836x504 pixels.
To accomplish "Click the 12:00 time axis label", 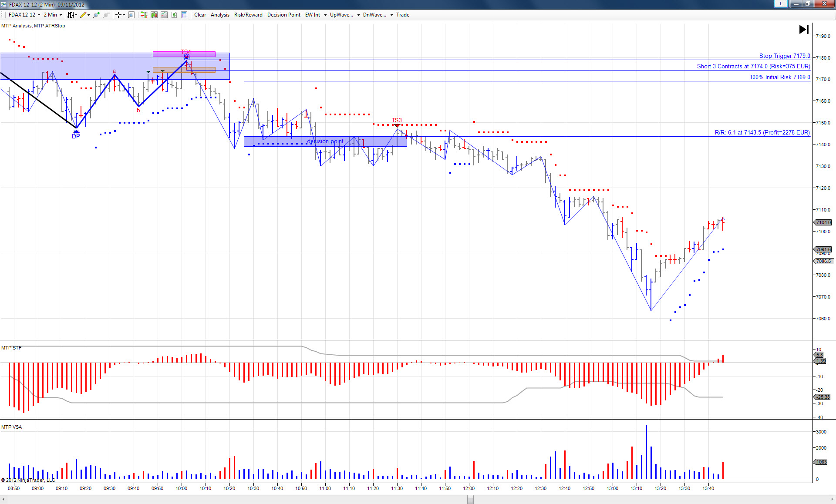I will pos(469,488).
